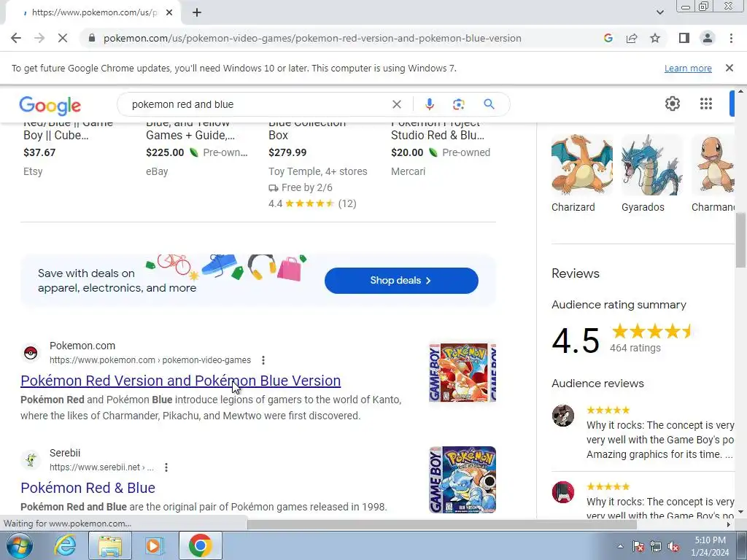
Task: Open Windows Media Player from taskbar
Action: coord(155,545)
